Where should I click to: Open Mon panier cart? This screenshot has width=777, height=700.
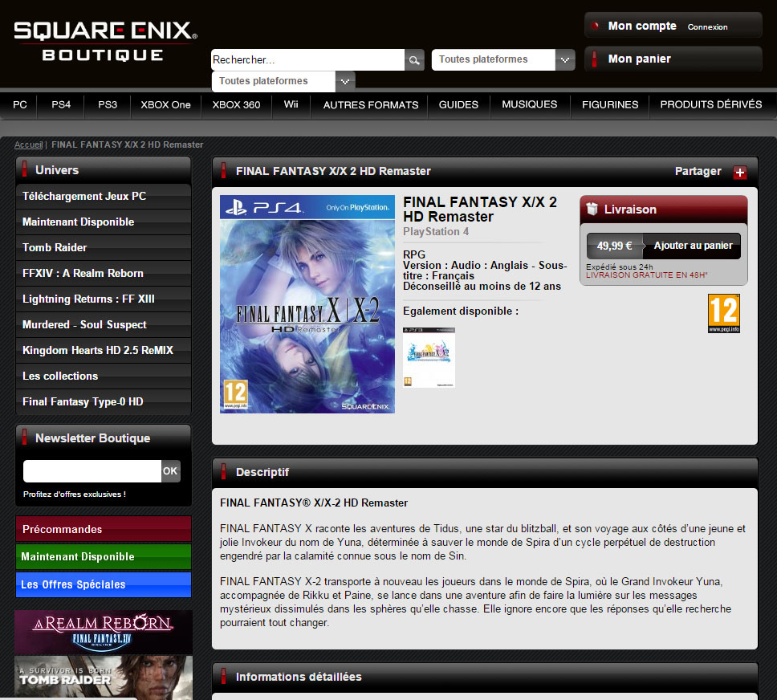point(673,59)
